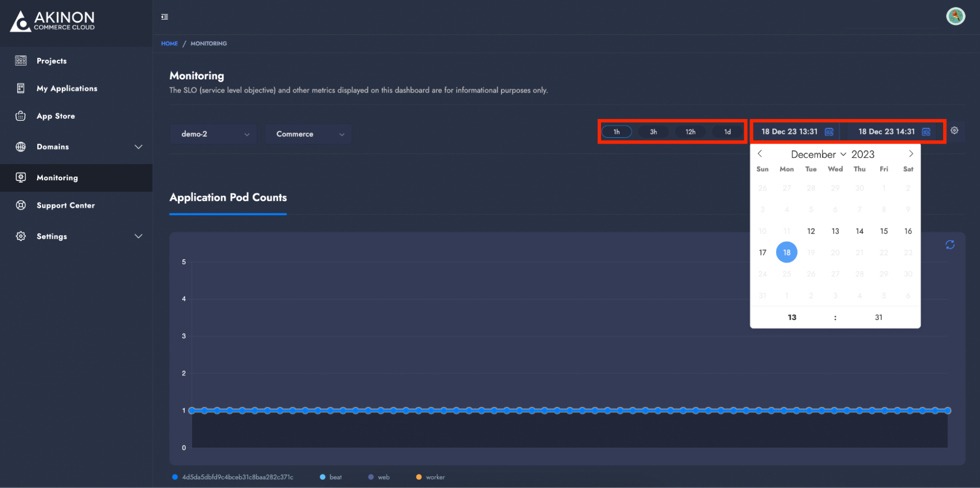Open Support Center in sidebar
The image size is (980, 488).
tap(66, 206)
